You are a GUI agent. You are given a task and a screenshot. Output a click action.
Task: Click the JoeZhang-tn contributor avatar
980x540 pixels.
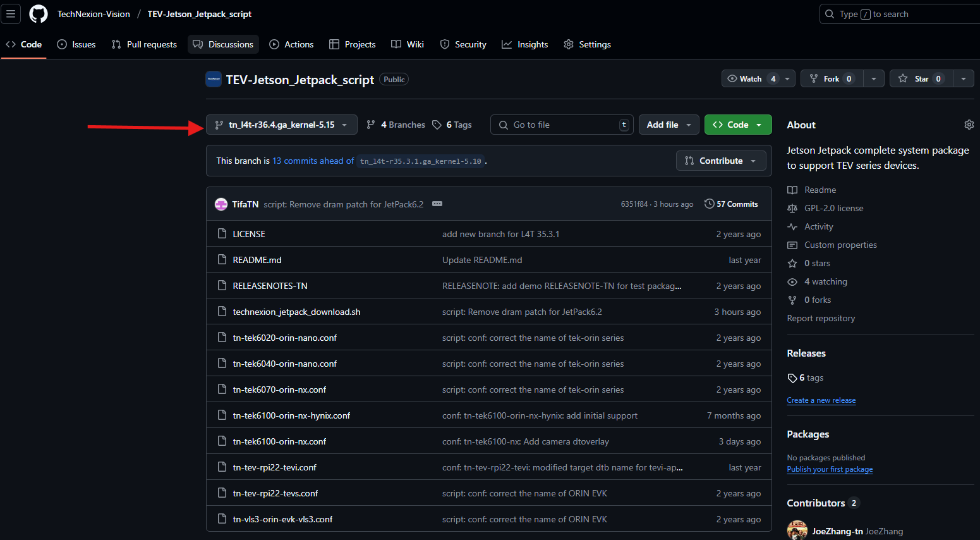click(x=797, y=531)
